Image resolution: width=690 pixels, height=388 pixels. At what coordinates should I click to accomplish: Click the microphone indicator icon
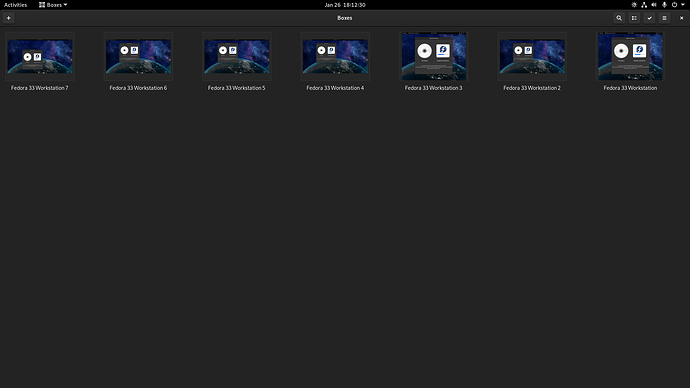tap(664, 5)
